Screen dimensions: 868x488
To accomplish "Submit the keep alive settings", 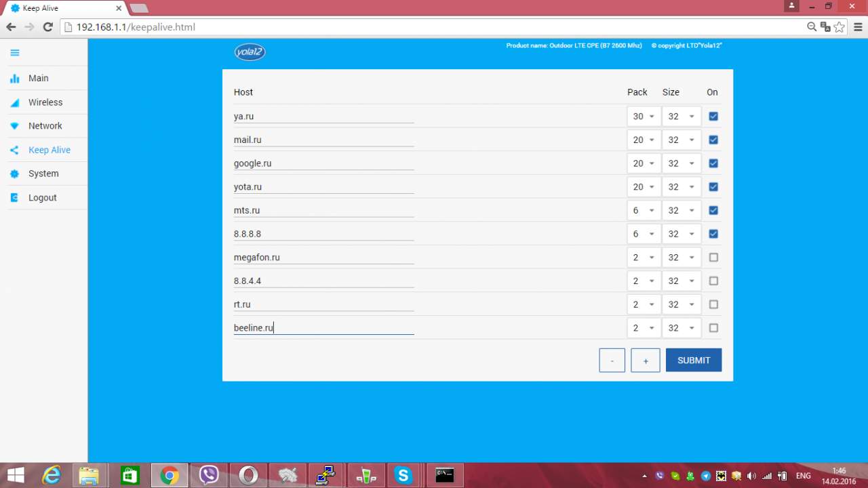I will tap(694, 360).
